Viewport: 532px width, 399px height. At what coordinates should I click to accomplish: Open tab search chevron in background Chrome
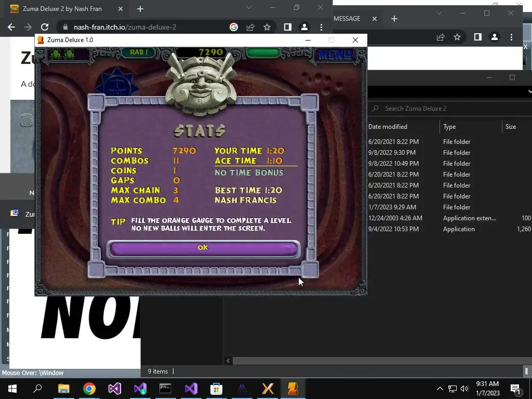pyautogui.click(x=438, y=13)
